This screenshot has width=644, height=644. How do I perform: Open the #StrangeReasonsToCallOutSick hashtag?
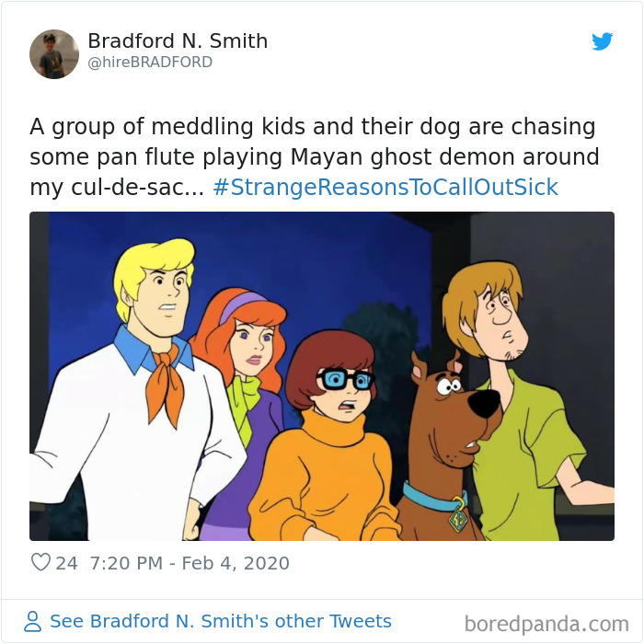coord(385,187)
